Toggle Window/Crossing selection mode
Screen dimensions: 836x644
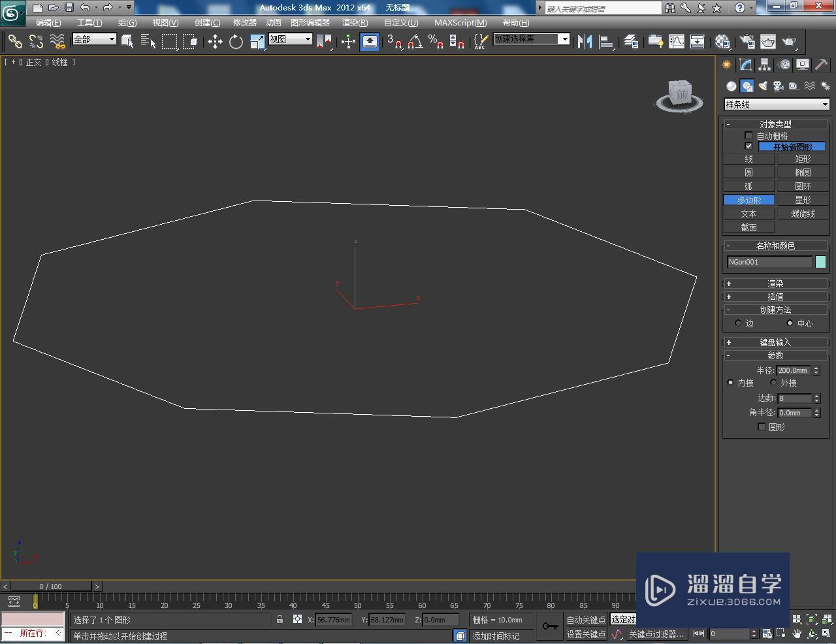click(x=190, y=41)
